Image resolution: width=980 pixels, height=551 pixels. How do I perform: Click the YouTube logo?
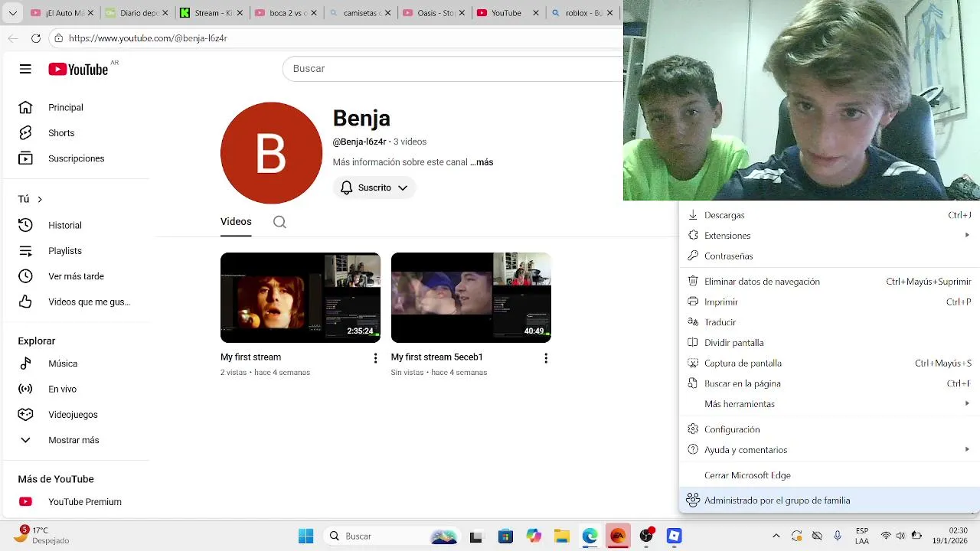[x=78, y=70]
